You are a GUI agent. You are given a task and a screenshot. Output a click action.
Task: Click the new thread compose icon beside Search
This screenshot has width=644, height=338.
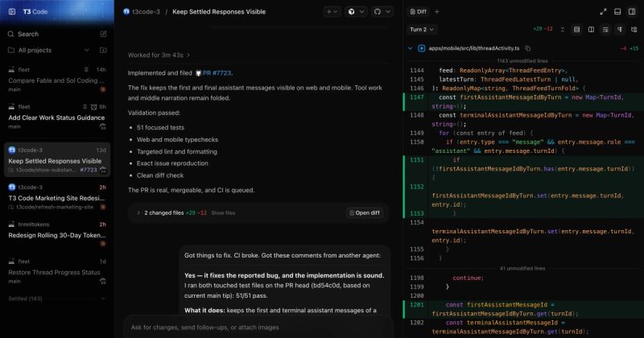(x=103, y=34)
